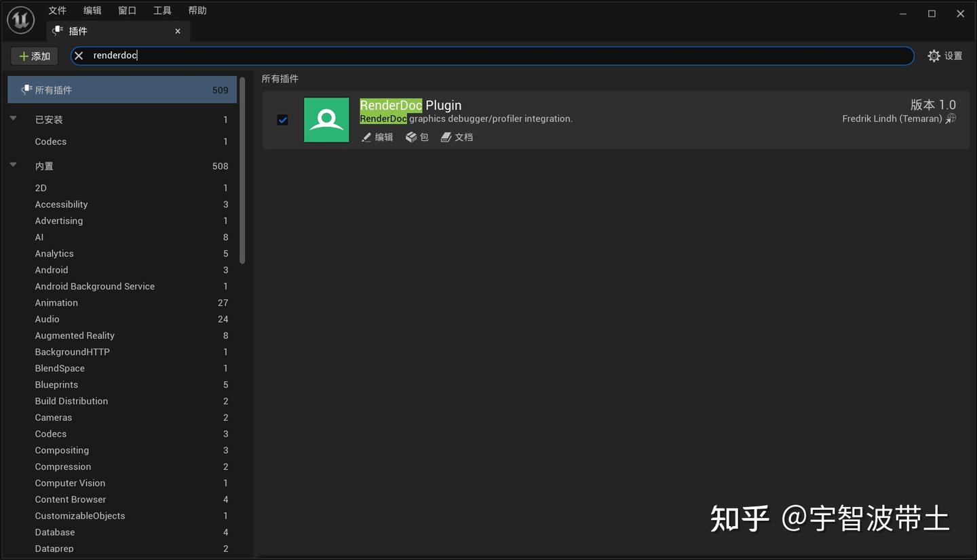The height and width of the screenshot is (560, 977).
Task: Open the 帮助 menu
Action: pyautogui.click(x=197, y=10)
